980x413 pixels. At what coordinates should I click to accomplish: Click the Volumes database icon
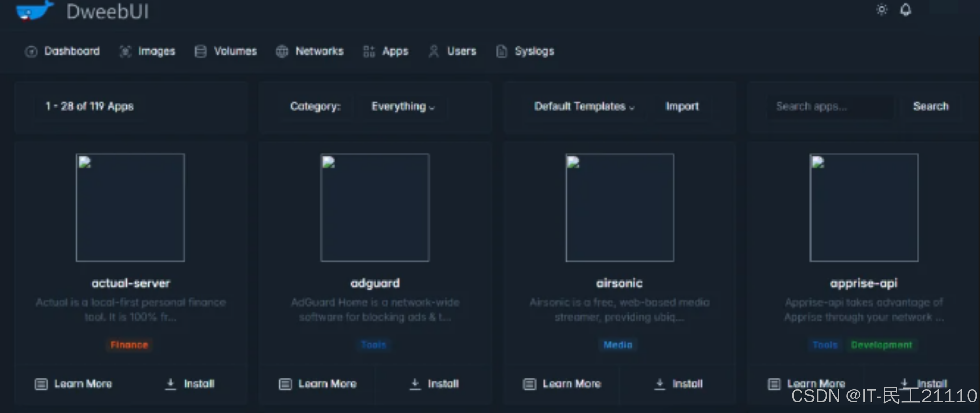(x=201, y=51)
